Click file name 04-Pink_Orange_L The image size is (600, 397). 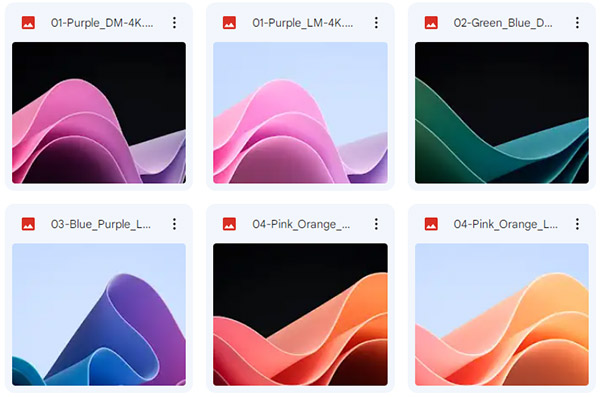click(505, 224)
